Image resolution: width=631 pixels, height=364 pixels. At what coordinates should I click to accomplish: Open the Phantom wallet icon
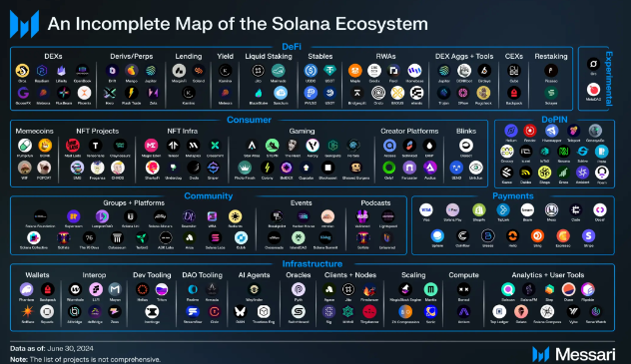pos(27,289)
